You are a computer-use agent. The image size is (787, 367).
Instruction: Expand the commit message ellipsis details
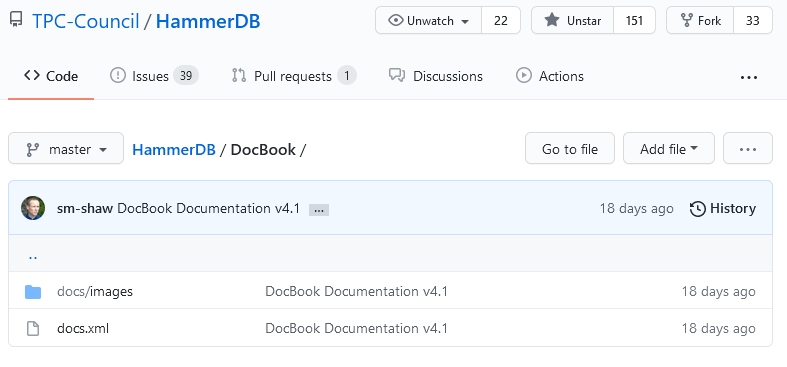319,210
